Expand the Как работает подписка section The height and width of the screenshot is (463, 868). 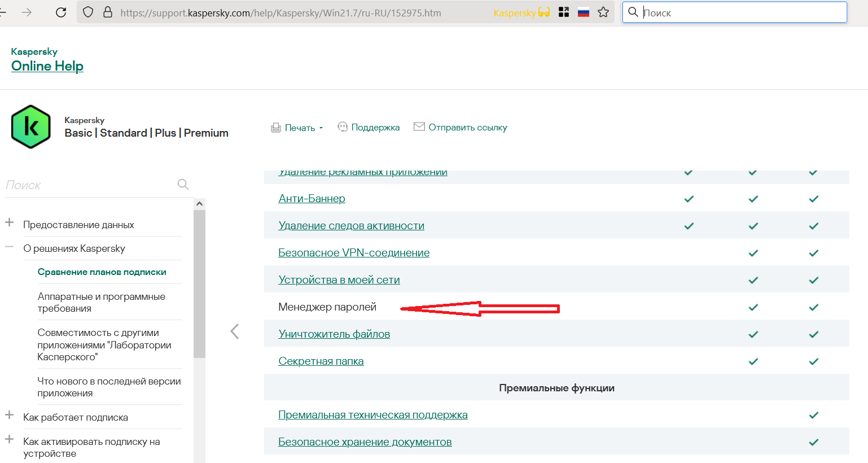9,416
